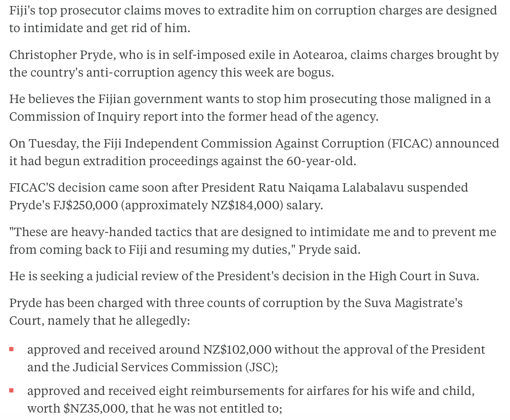Image resolution: width=510 pixels, height=420 pixels.
Task: Click the words "Pryde said" after the quote
Action: [329, 250]
